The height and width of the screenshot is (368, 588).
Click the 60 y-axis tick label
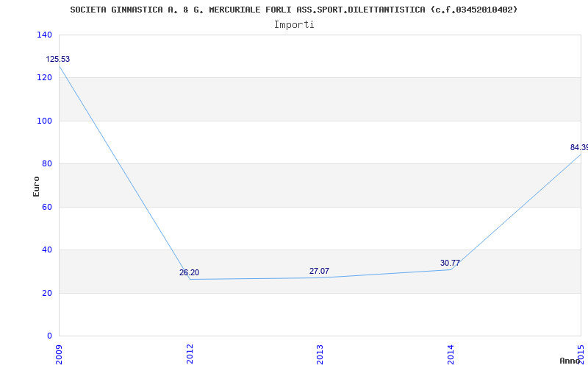coord(47,207)
